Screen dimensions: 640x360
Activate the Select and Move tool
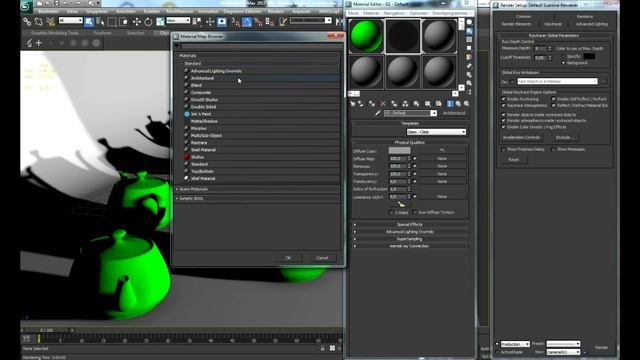click(136, 21)
